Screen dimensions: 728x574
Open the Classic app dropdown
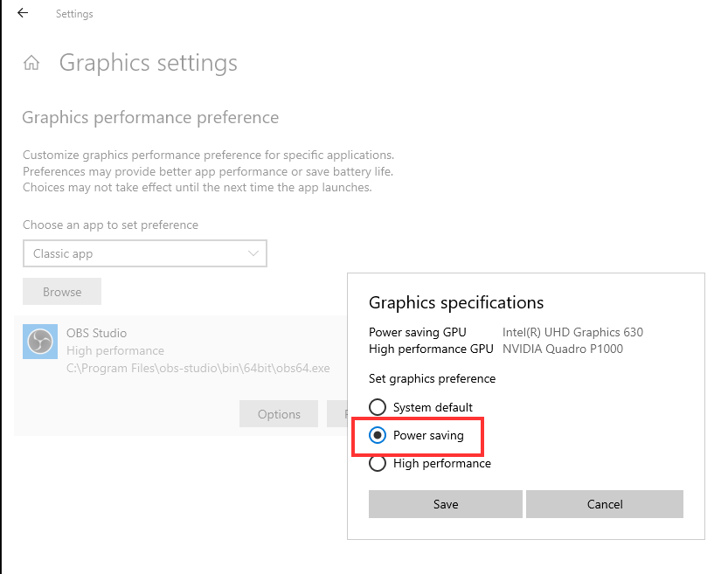(144, 253)
